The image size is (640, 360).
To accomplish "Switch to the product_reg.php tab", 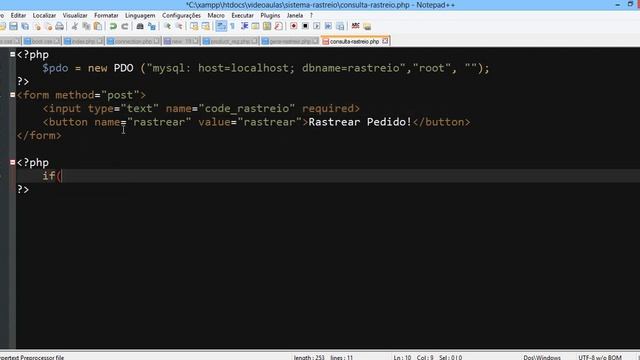I will (x=230, y=42).
